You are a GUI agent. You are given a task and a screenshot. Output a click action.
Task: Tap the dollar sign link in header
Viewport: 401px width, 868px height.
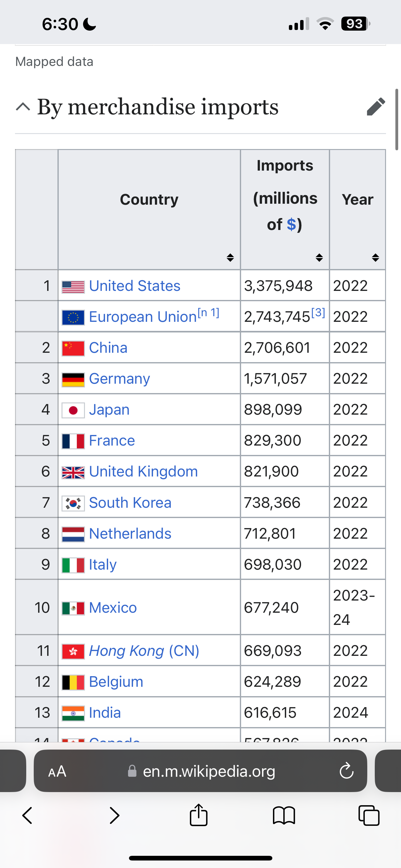(x=291, y=224)
